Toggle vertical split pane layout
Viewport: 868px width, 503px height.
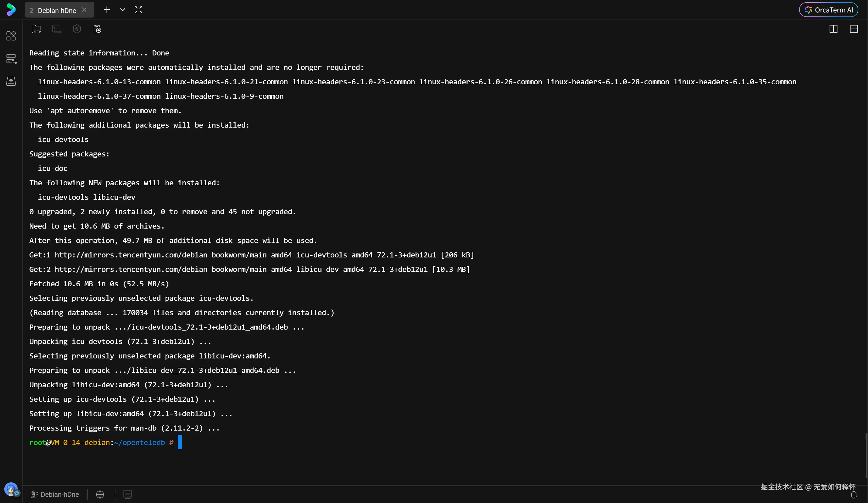pyautogui.click(x=833, y=29)
